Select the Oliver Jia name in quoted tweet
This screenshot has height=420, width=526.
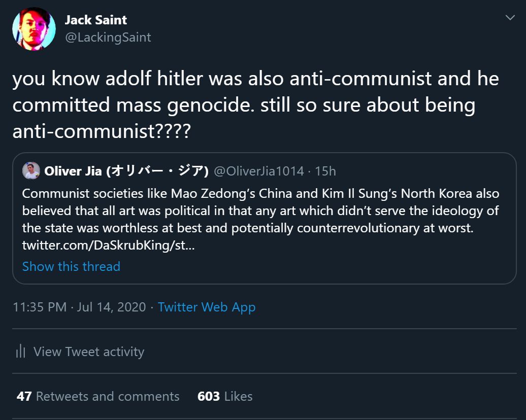(73, 171)
